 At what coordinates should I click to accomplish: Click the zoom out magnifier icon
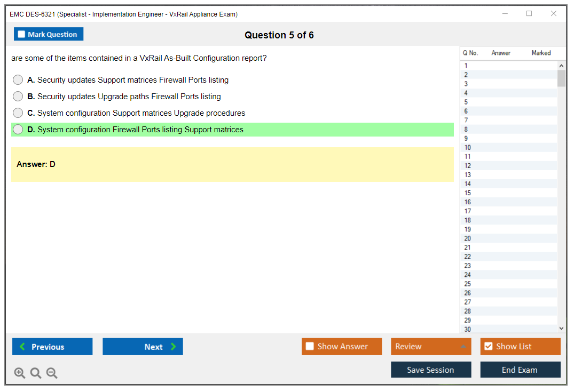(52, 373)
